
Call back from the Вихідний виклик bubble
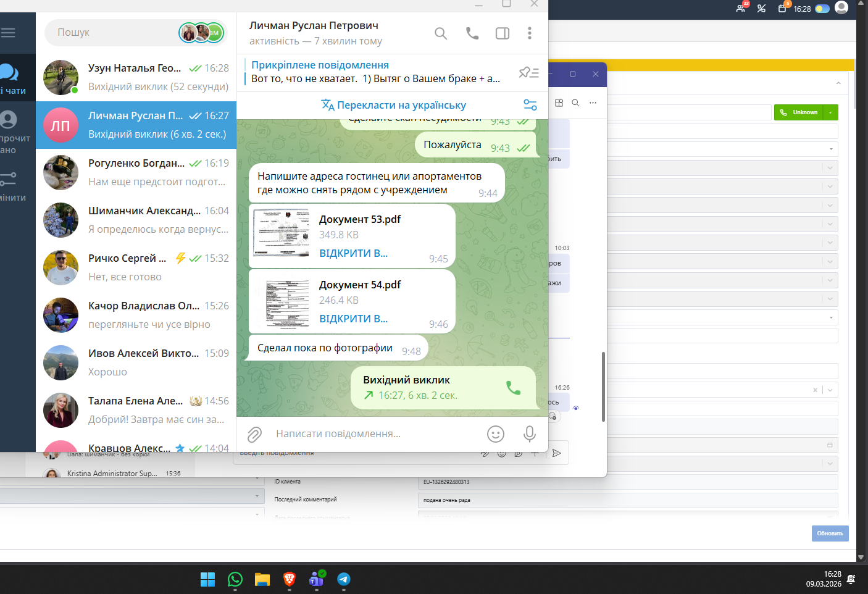pyautogui.click(x=513, y=388)
